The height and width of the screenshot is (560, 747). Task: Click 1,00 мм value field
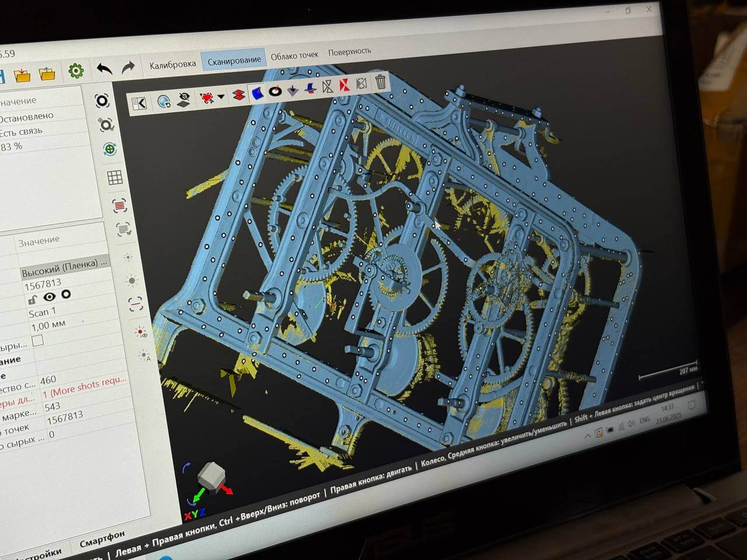[48, 325]
